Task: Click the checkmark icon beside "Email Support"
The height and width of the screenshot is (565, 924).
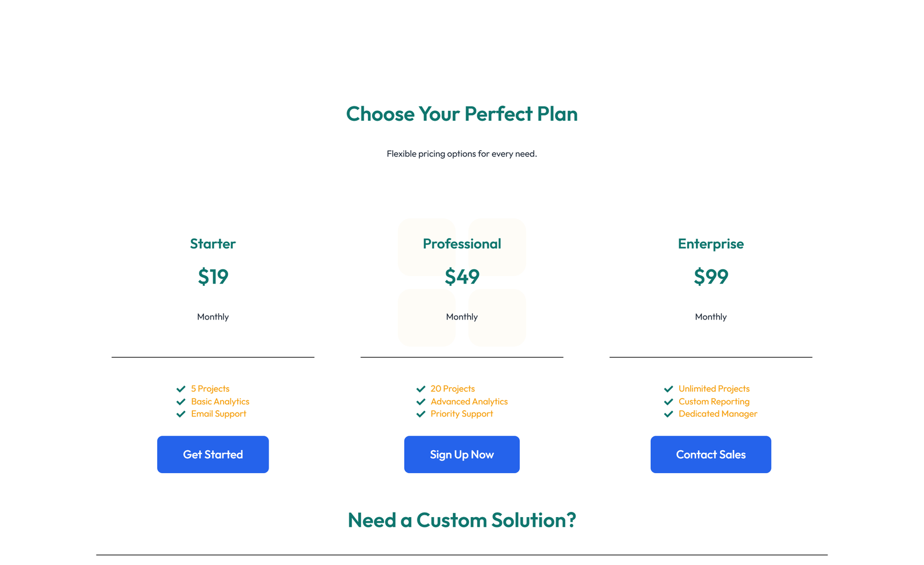Action: 181,414
